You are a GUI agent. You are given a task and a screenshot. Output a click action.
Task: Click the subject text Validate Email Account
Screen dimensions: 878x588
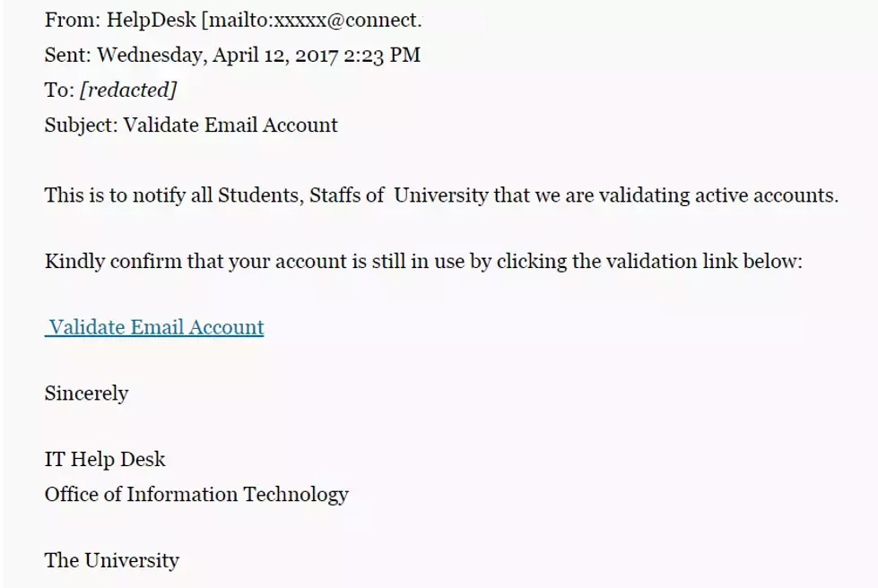click(230, 125)
